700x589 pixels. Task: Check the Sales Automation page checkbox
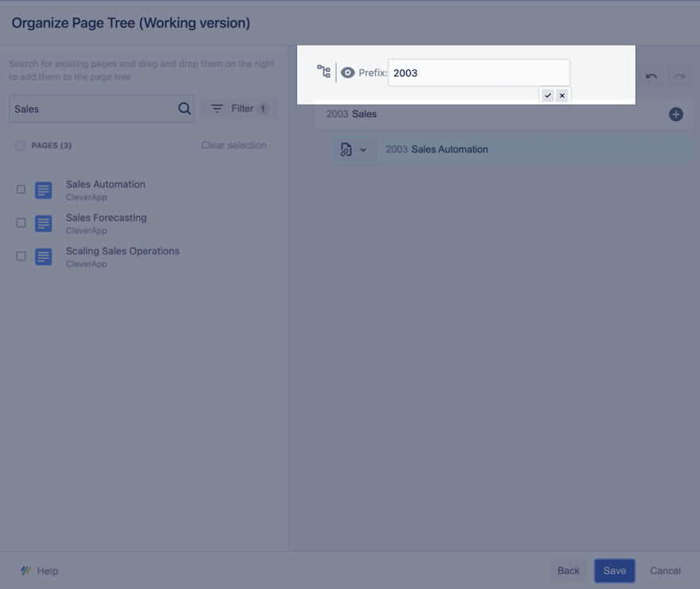click(21, 190)
